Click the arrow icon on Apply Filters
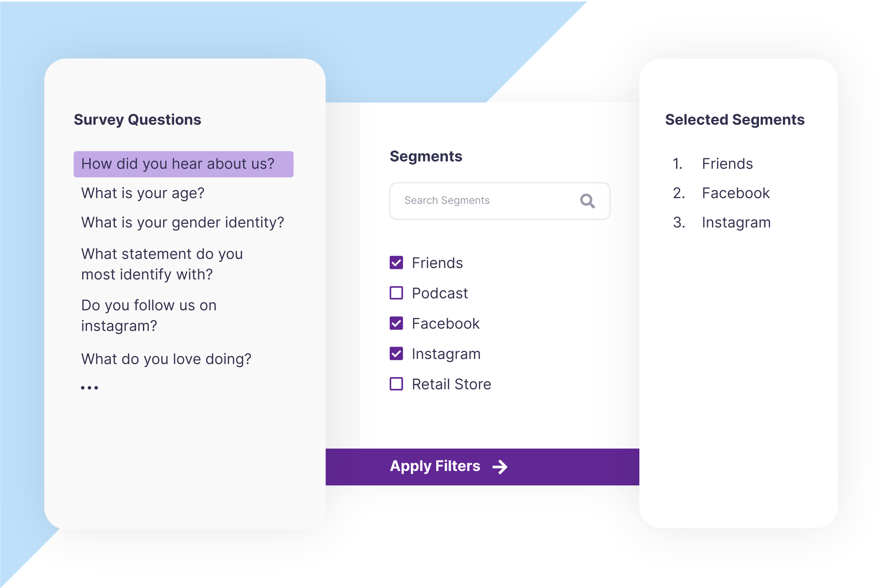 click(x=500, y=467)
